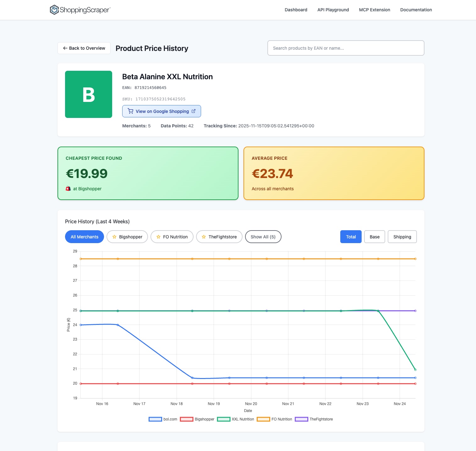The image size is (476, 451).
Task: Toggle FO Nutrition legend orange swatch
Action: [263, 419]
